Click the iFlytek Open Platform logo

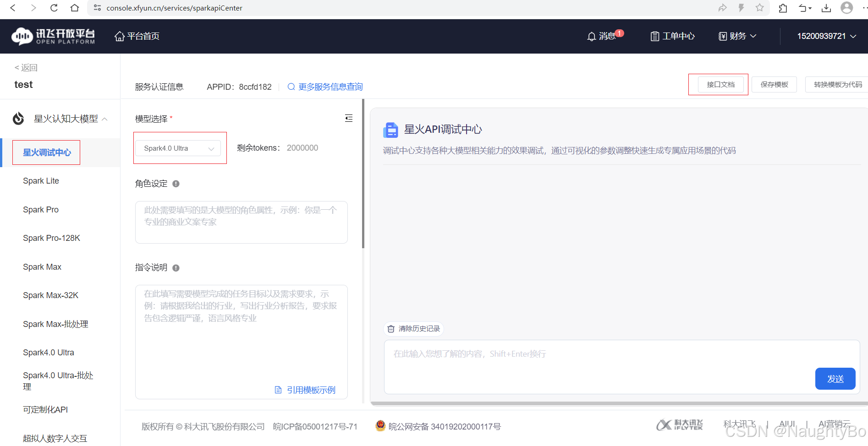[53, 36]
